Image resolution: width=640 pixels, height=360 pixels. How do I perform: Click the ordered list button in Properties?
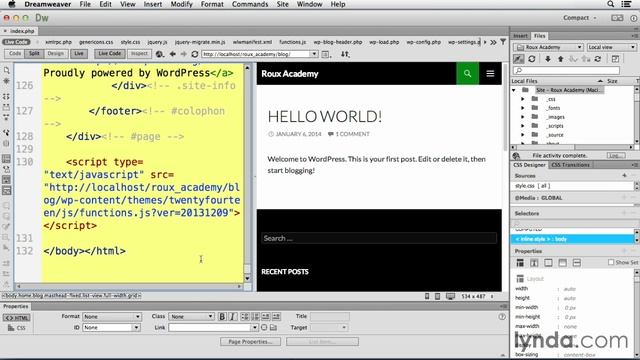(x=255, y=316)
